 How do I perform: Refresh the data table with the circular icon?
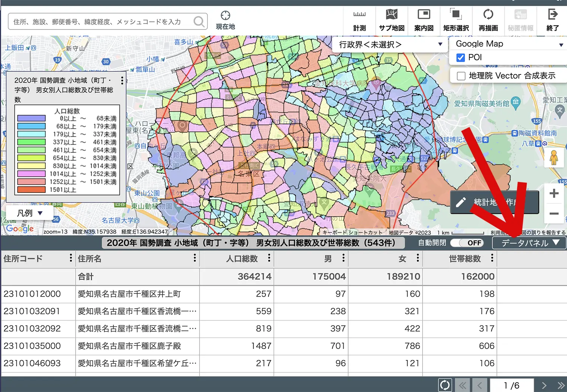(445, 385)
